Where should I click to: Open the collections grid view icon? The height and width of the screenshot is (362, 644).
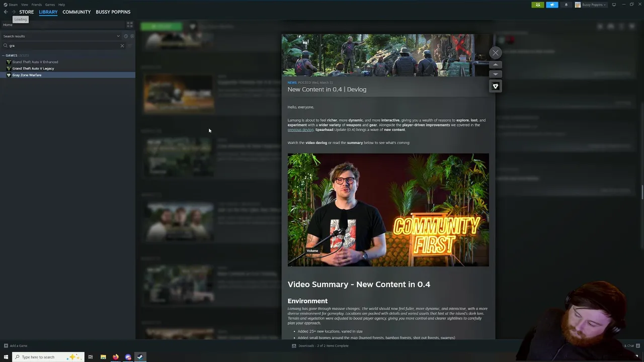130,25
